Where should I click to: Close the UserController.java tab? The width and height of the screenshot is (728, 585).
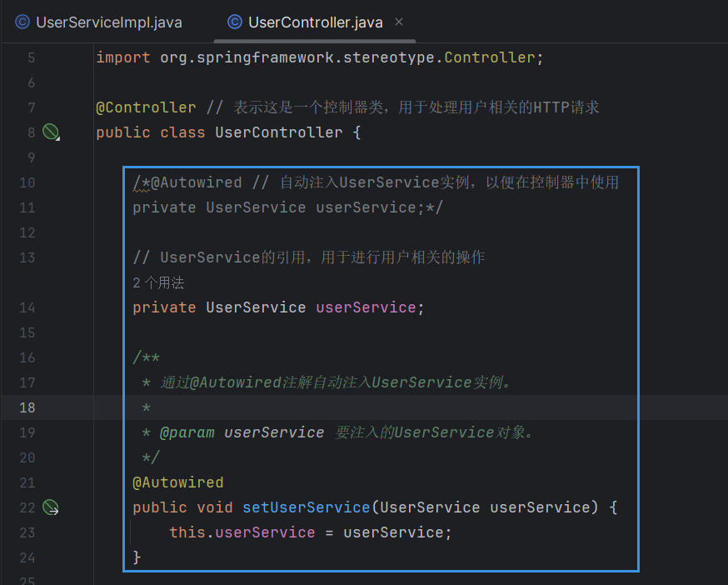tap(399, 22)
